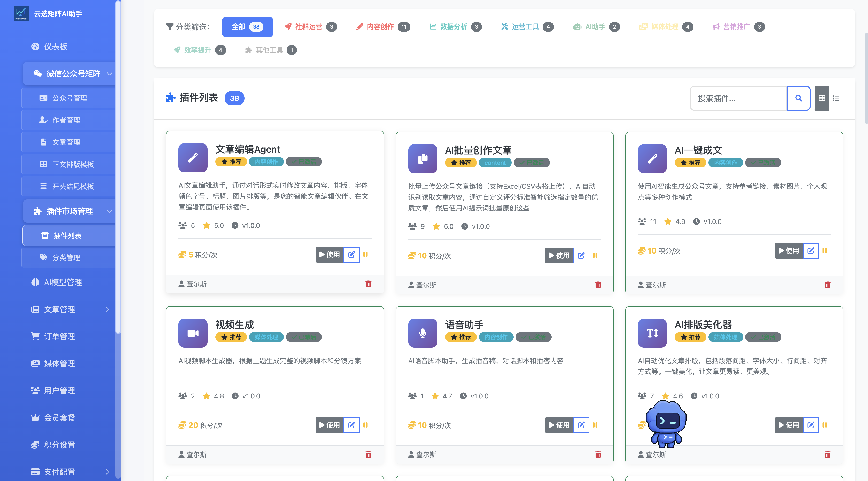Filter by AI助手 category
This screenshot has height=481, width=868.
596,27
